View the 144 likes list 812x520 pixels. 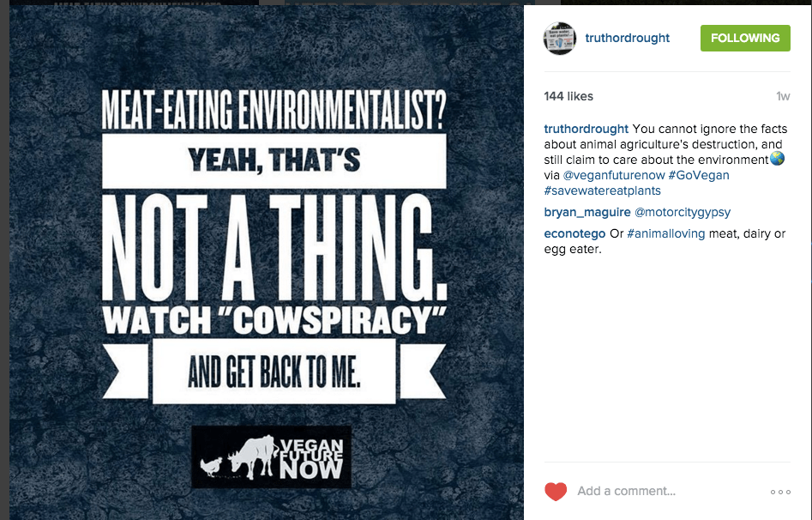click(x=568, y=96)
